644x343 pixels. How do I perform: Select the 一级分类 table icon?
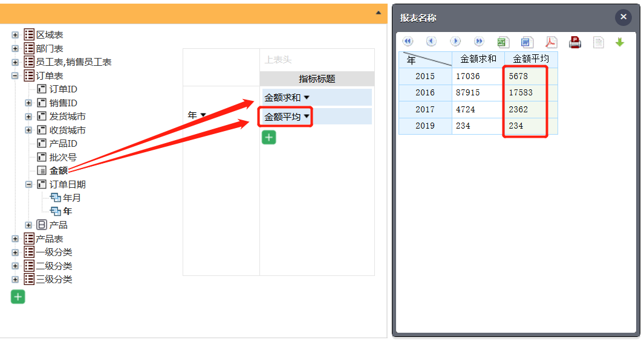(x=29, y=252)
